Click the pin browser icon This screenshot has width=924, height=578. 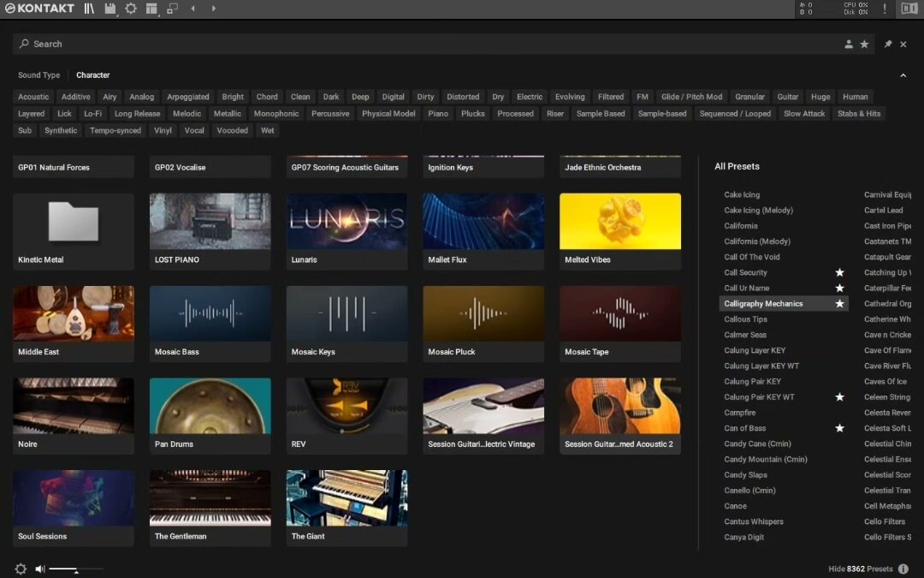click(x=887, y=44)
